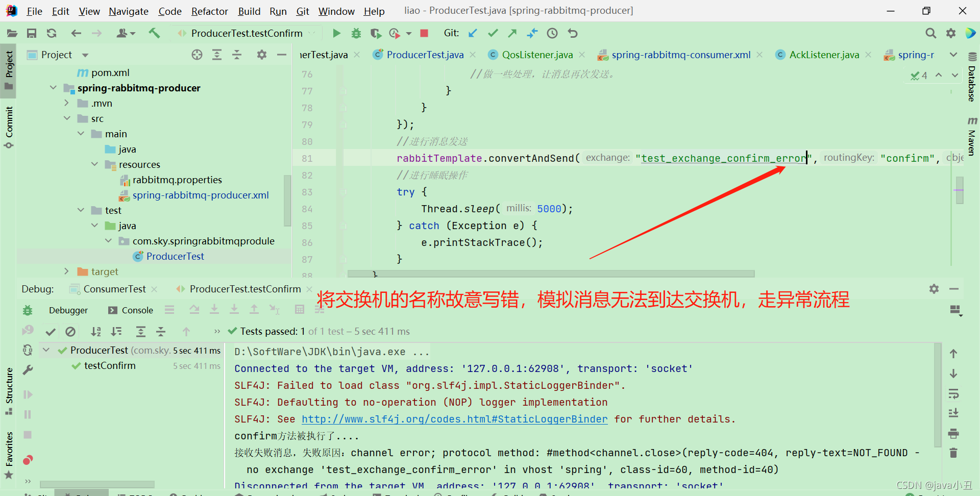Click the locate file crosshair in Project panel
The image size is (980, 496).
(x=197, y=55)
